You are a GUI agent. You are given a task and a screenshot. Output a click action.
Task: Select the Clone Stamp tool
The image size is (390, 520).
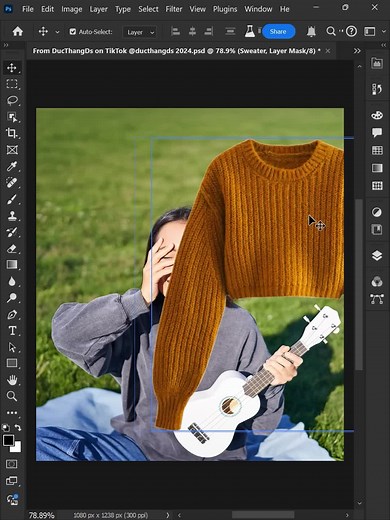pos(12,215)
